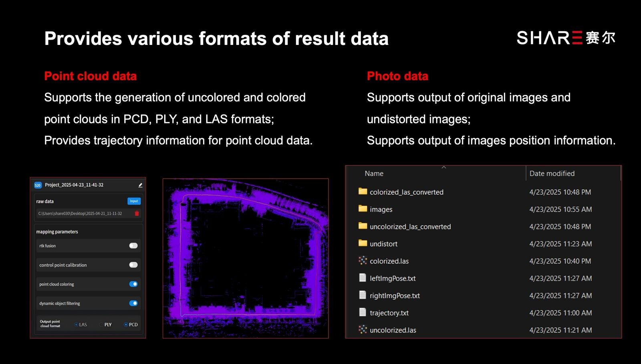The width and height of the screenshot is (641, 364).
Task: Click the raw data path field
Action: [84, 213]
